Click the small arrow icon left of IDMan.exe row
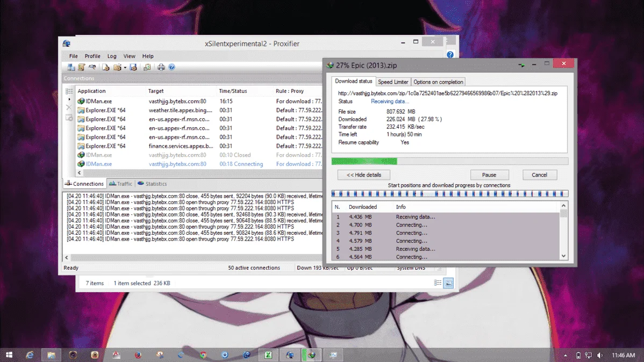The image size is (644, 362). 69,99
